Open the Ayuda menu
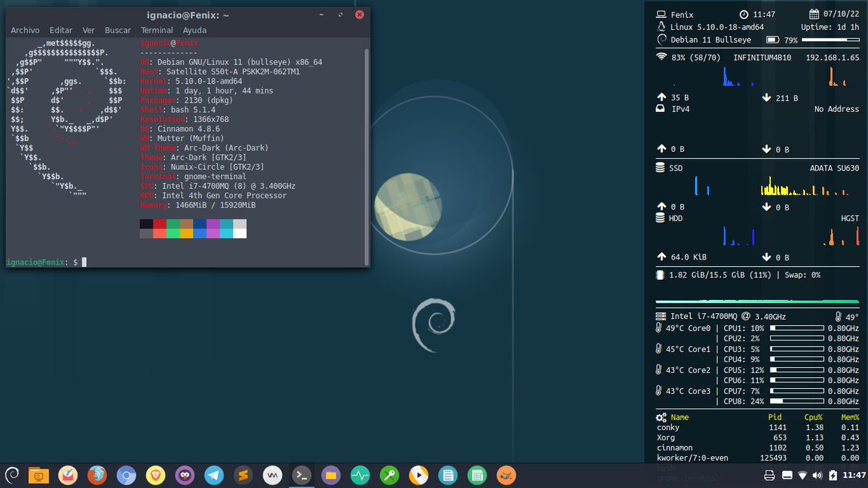Image resolution: width=868 pixels, height=488 pixels. [195, 30]
